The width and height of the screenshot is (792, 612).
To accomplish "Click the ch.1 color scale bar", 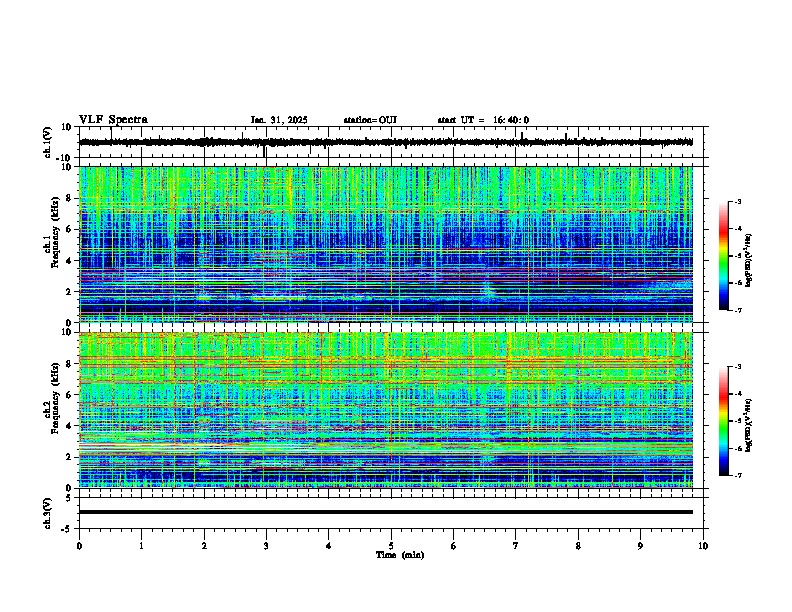I will [x=723, y=256].
